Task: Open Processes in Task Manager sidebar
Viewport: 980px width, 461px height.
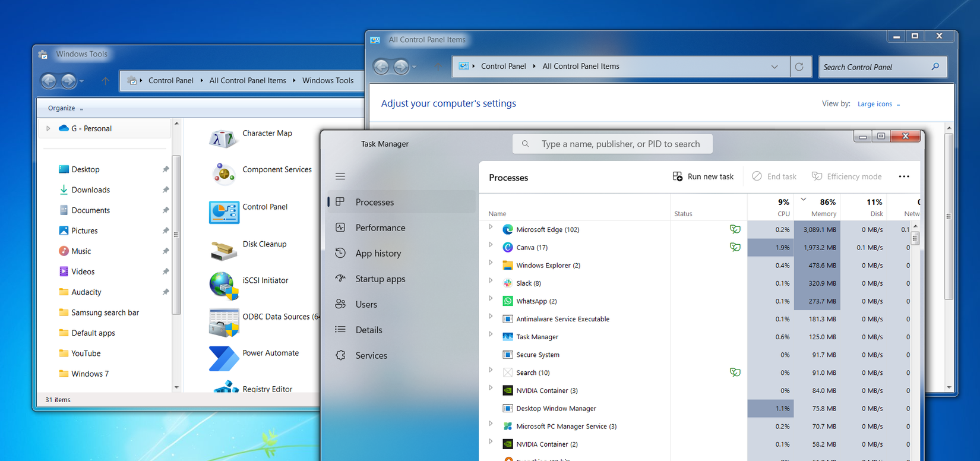Action: [401, 202]
